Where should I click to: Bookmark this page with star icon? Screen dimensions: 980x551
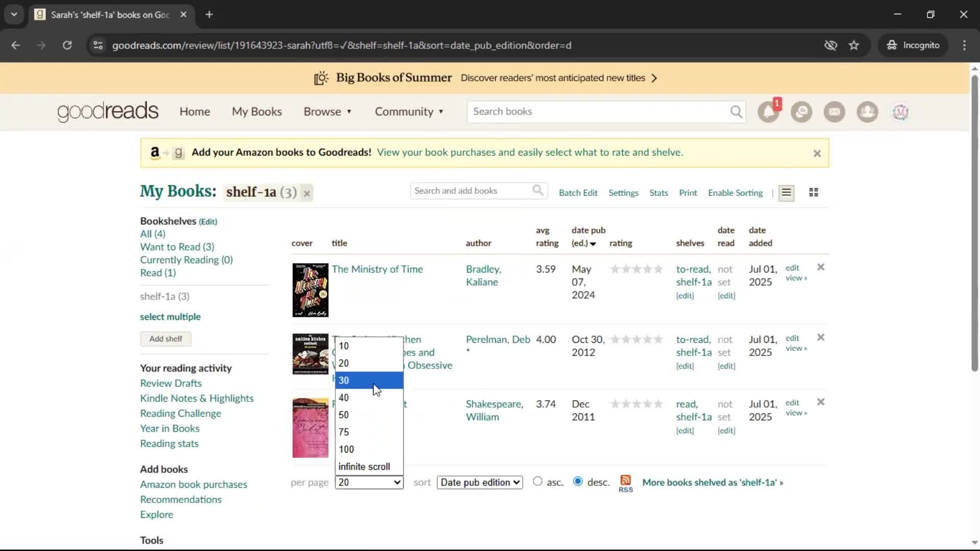coord(854,45)
